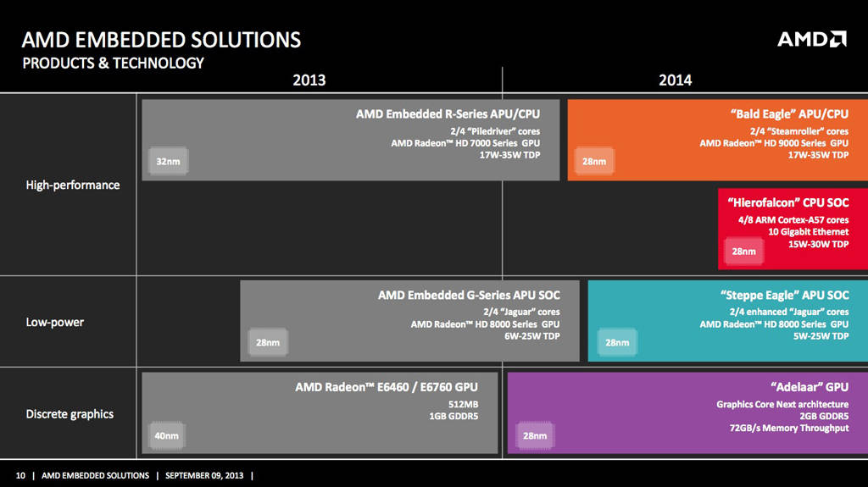Select the AMD EMBEDDED SOLUTIONS title

(161, 40)
